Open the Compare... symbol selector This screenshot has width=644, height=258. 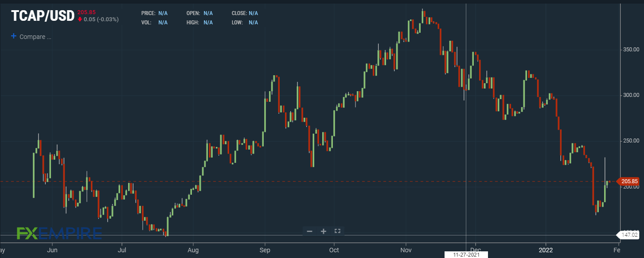click(35, 37)
